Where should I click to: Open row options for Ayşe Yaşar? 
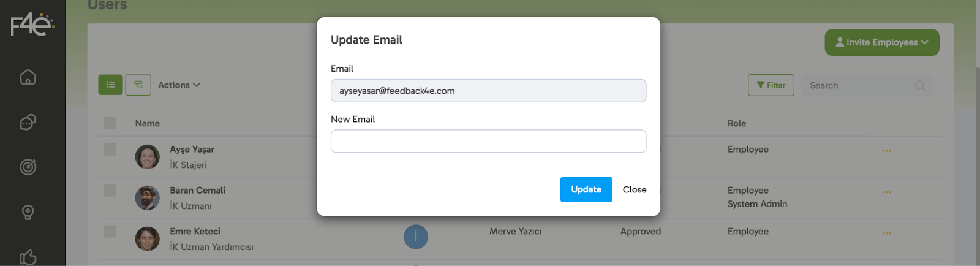[886, 151]
